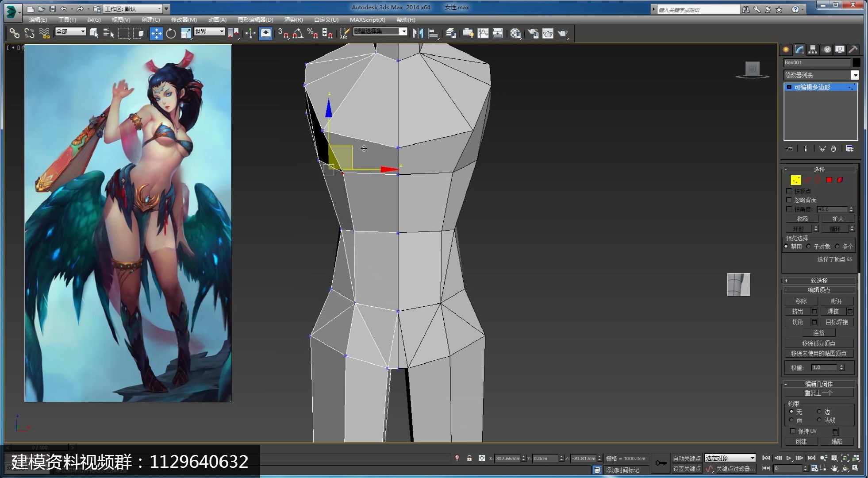868x478 pixels.
Task: Activate Select Object arrow tool
Action: 94,33
